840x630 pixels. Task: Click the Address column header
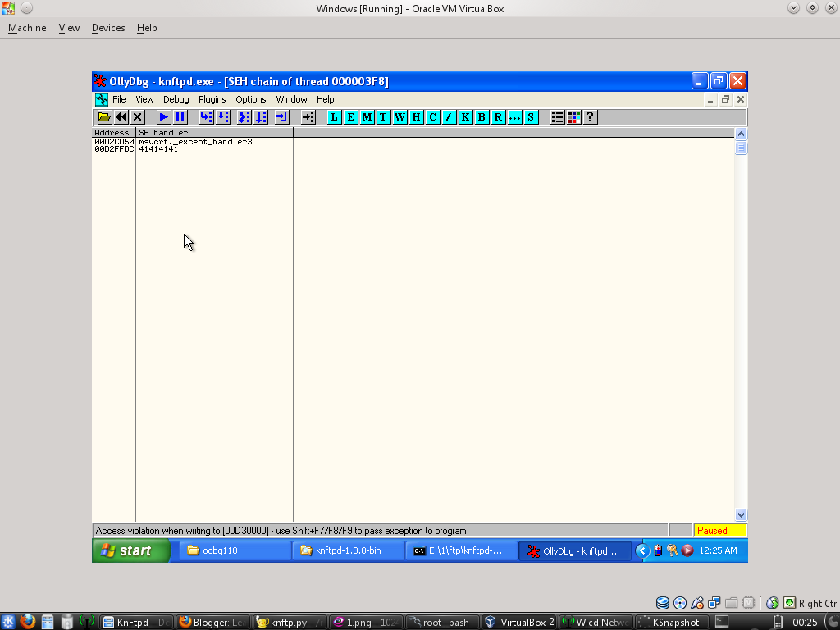(114, 132)
